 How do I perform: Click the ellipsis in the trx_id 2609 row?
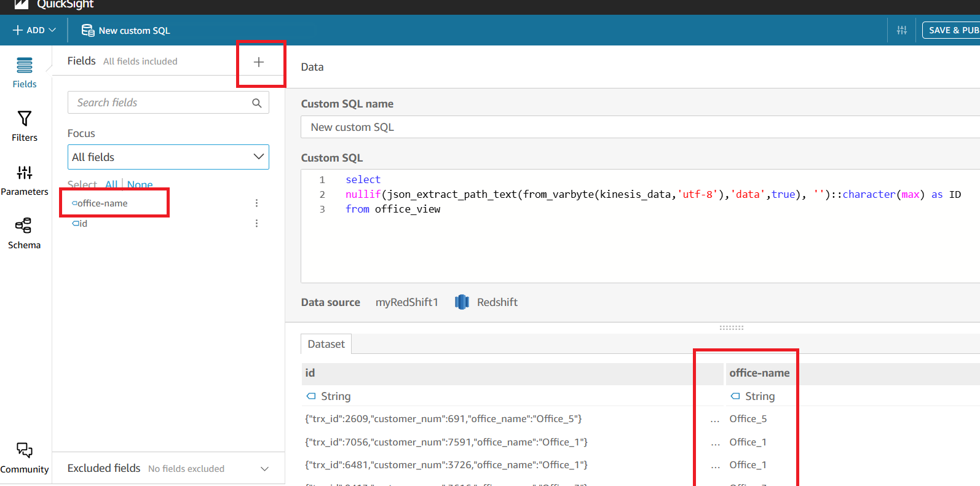pos(715,421)
